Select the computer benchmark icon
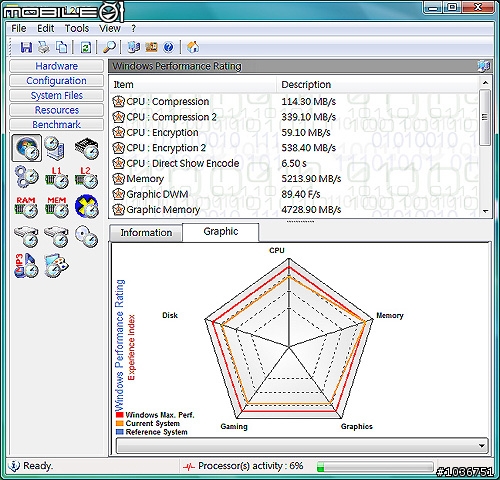 pyautogui.click(x=54, y=148)
